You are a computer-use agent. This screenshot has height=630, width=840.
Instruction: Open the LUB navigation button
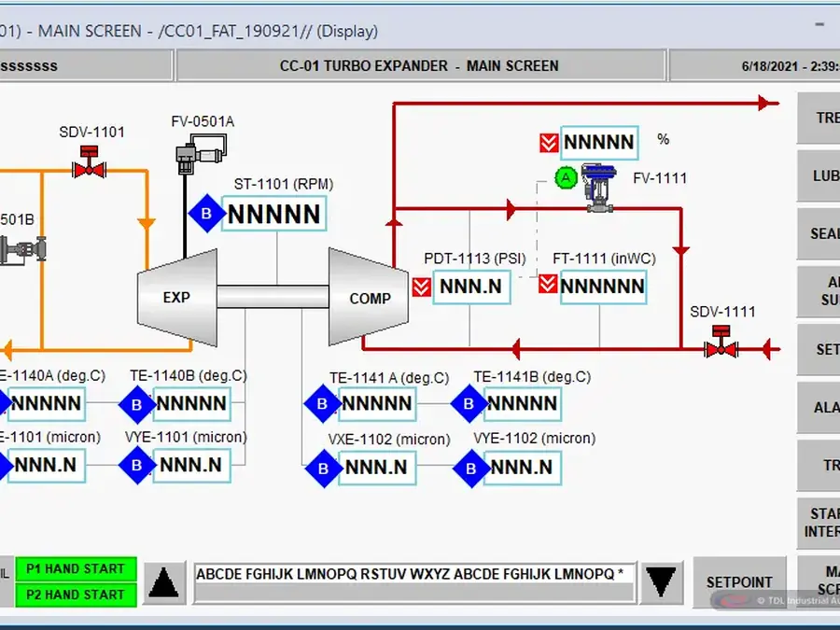coord(819,175)
